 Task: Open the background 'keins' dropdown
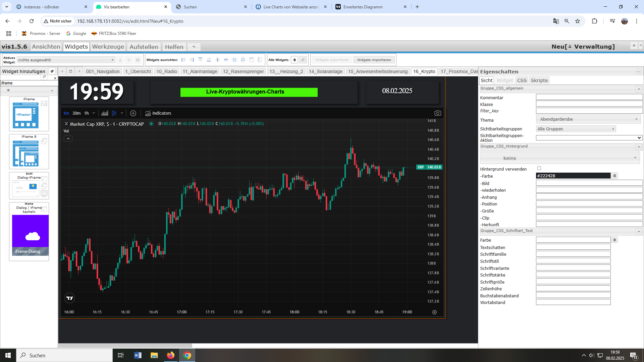[x=560, y=158]
